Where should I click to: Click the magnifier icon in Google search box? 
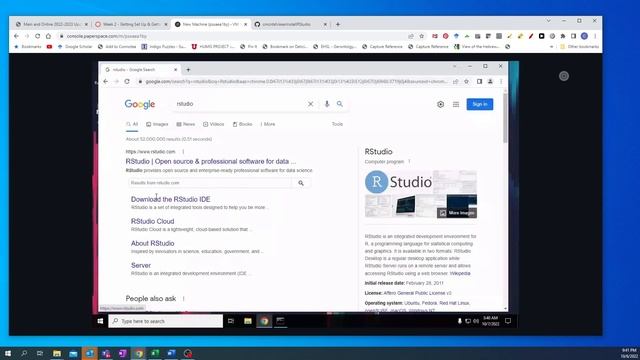[x=340, y=104]
